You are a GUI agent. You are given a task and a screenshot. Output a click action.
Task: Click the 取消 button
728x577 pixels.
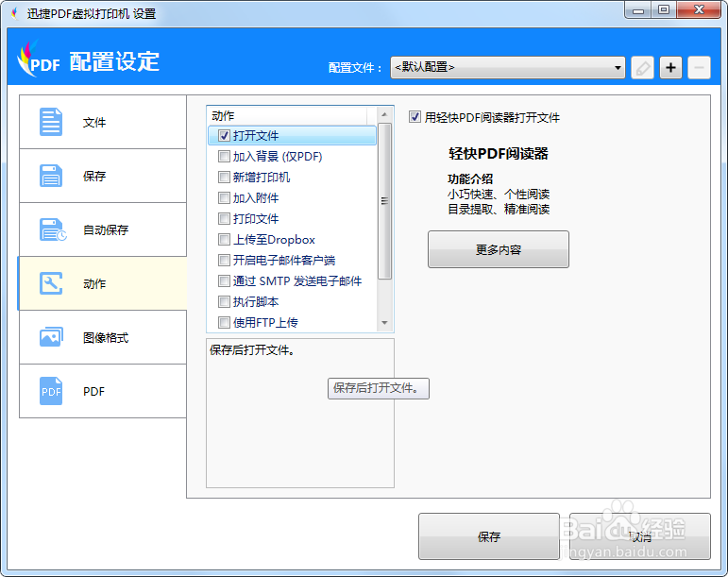click(x=640, y=536)
